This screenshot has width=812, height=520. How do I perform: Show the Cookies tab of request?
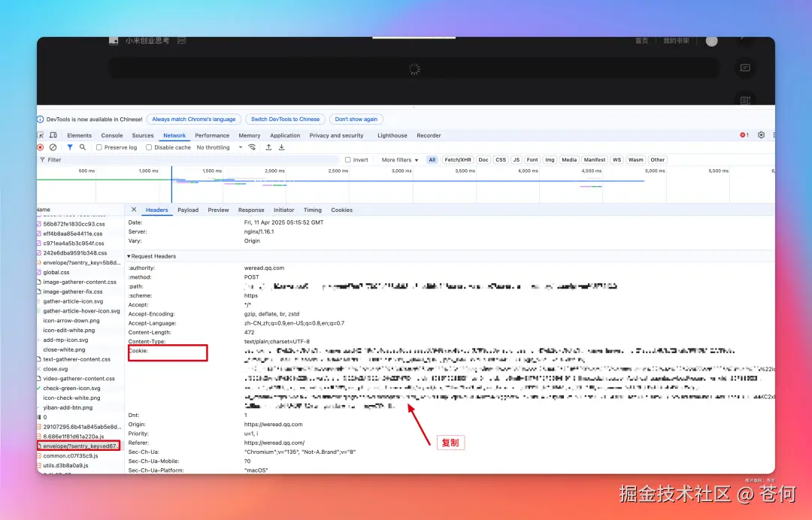(342, 210)
